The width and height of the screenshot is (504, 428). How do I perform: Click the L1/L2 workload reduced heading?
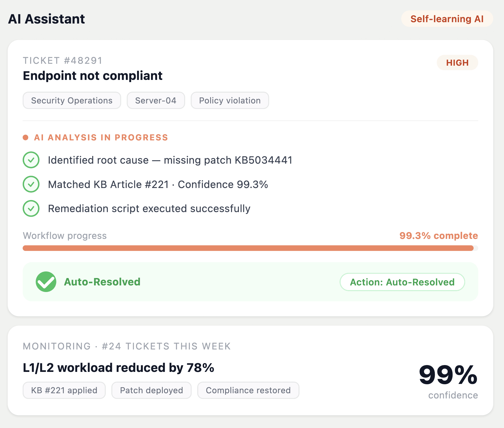[118, 368]
